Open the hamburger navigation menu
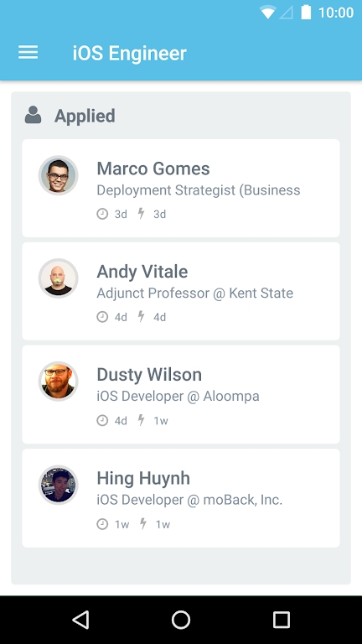 pyautogui.click(x=28, y=53)
